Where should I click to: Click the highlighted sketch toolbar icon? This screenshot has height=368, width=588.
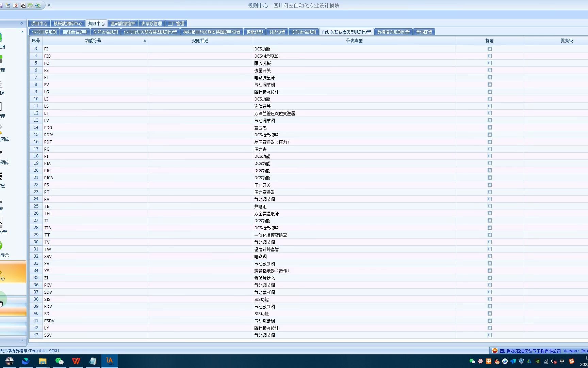point(23,5)
